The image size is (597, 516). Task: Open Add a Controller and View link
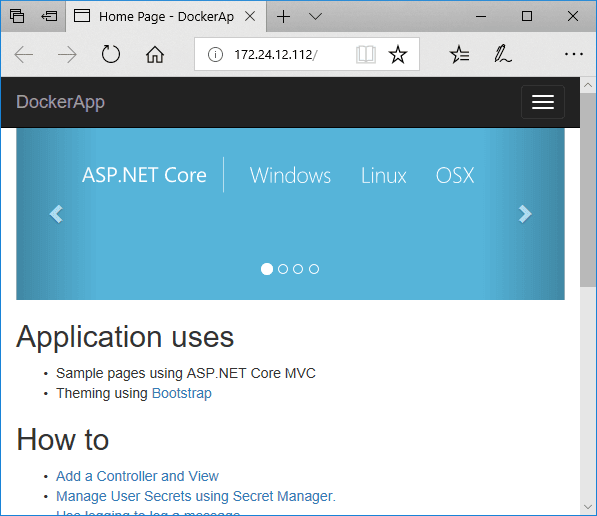[137, 476]
